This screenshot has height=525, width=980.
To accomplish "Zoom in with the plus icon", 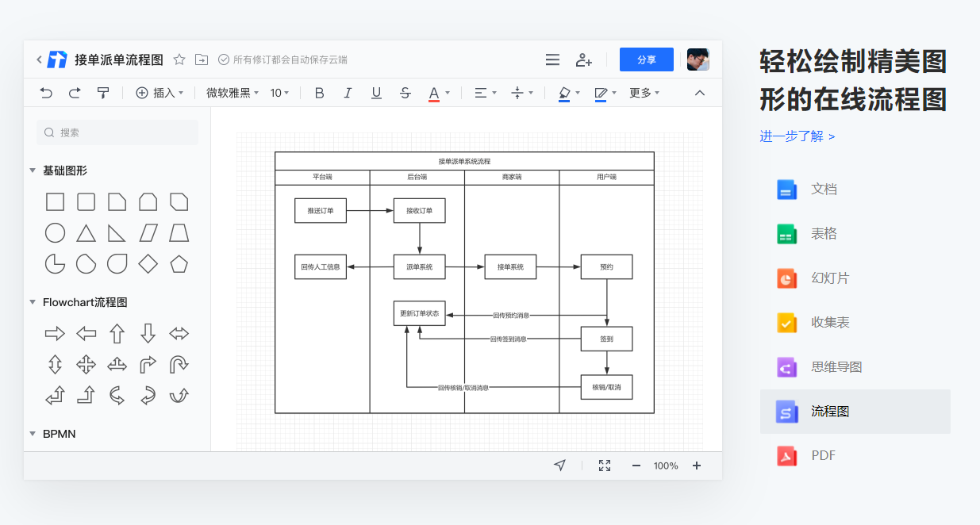I will tap(696, 466).
